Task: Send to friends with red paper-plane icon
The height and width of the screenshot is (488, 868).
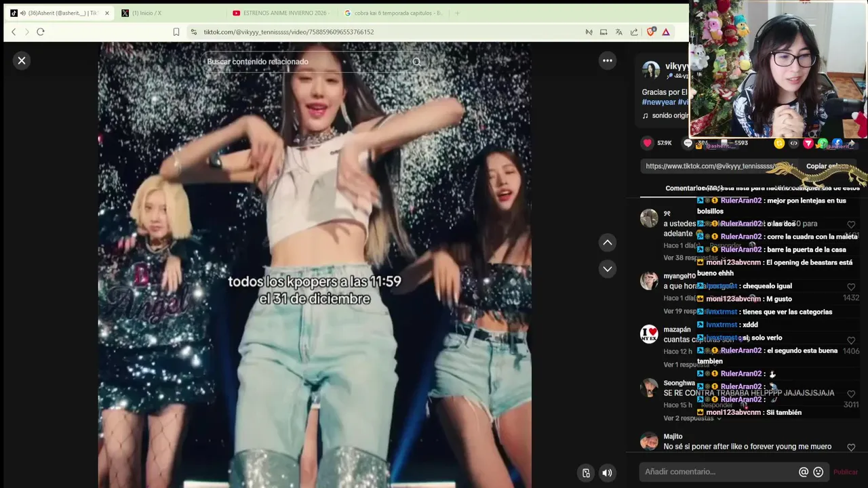Action: tap(808, 143)
